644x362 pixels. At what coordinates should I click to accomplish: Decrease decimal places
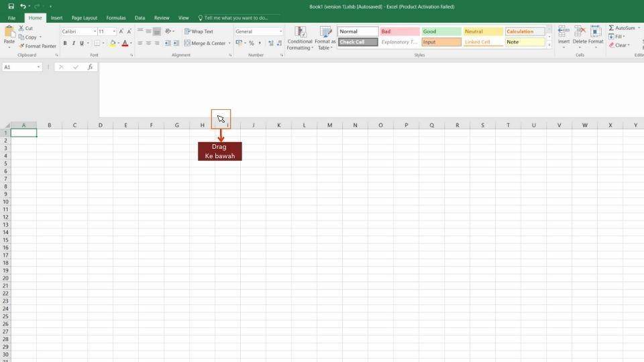(x=279, y=43)
